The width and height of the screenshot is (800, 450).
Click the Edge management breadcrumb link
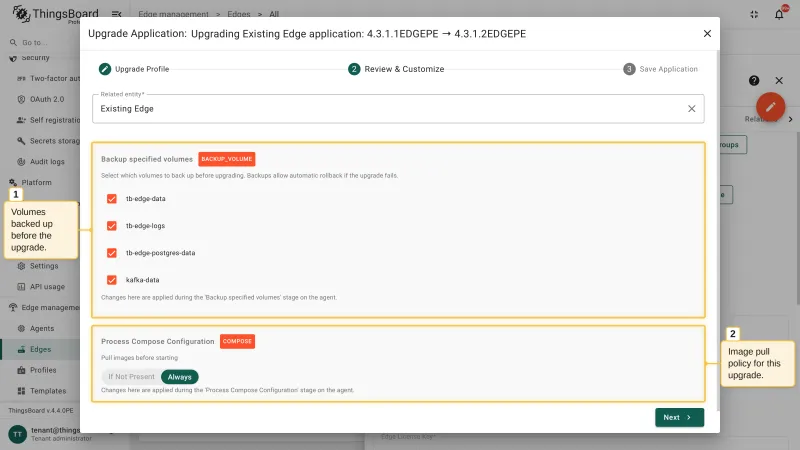pyautogui.click(x=173, y=14)
